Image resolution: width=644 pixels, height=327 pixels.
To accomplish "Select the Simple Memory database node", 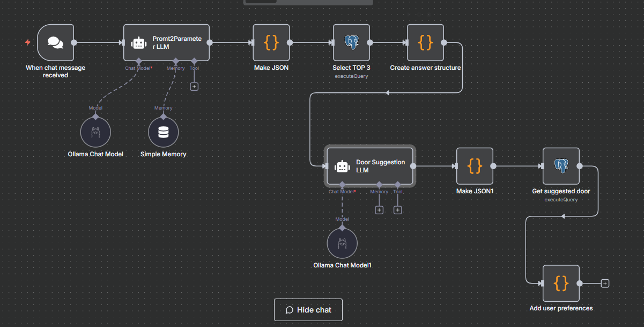I will (x=163, y=133).
